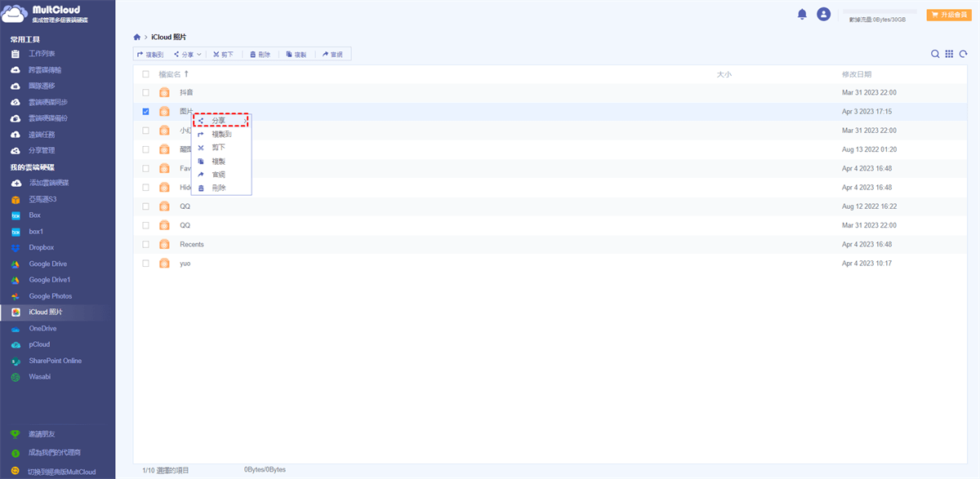Click the data traffic usage bar
Viewport: 980px width, 479px height.
point(878,12)
